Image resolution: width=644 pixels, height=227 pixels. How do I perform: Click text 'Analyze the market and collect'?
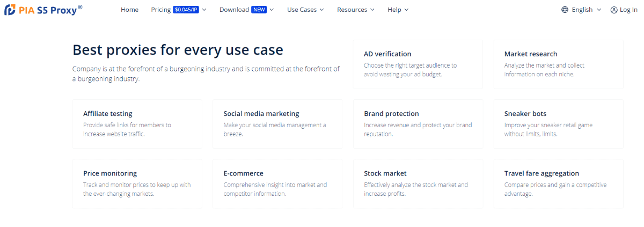pyautogui.click(x=544, y=65)
